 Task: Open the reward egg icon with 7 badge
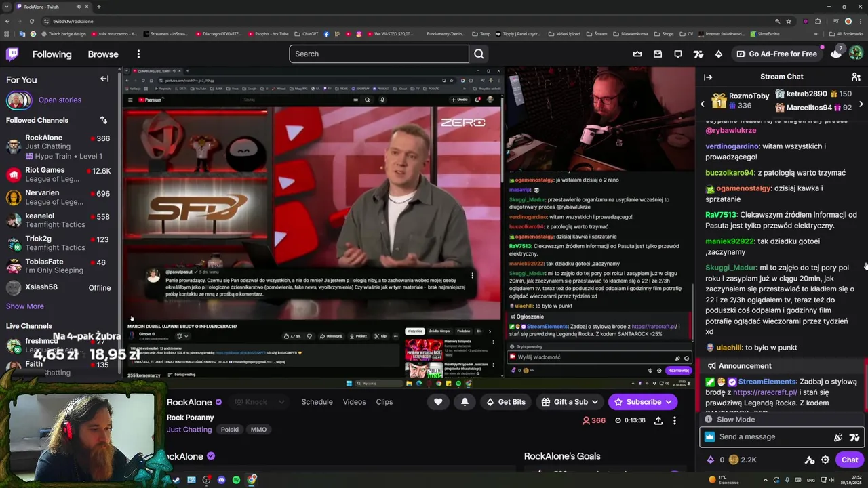point(836,53)
